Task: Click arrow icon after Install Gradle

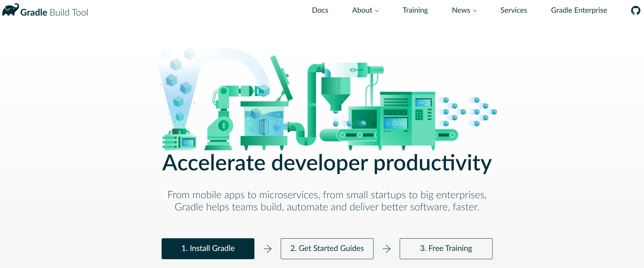Action: [x=267, y=249]
